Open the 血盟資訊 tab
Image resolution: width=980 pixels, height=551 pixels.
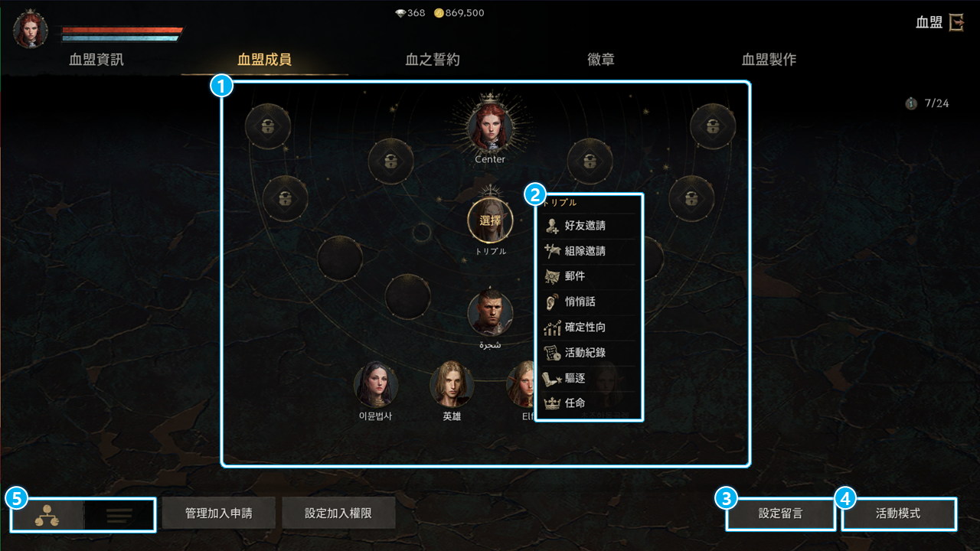pyautogui.click(x=96, y=60)
